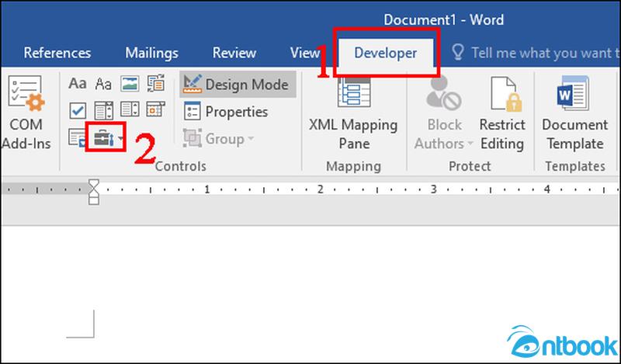Insert Plain Text content control
This screenshot has height=364, width=621.
104,84
